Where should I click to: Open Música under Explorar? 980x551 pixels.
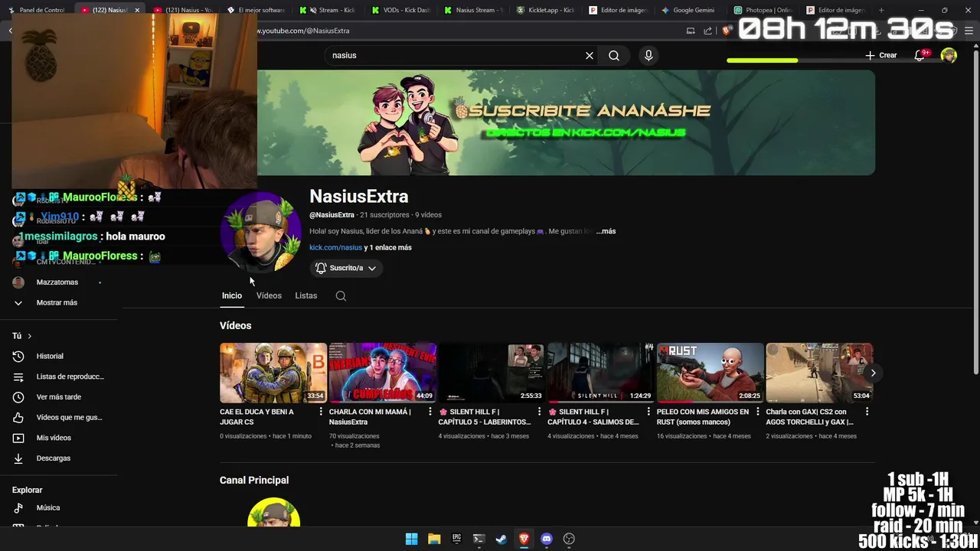coord(48,507)
